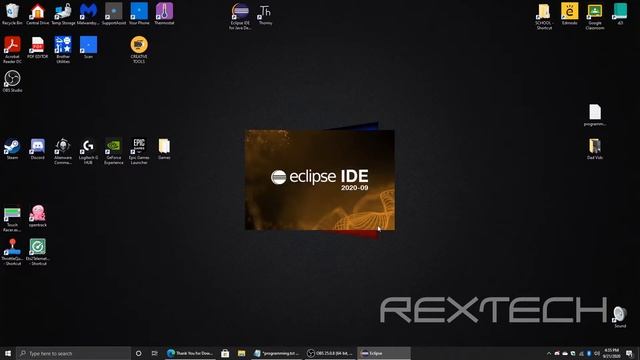This screenshot has width=640, height=360.
Task: Open the system tray volume icon
Action: [597, 353]
